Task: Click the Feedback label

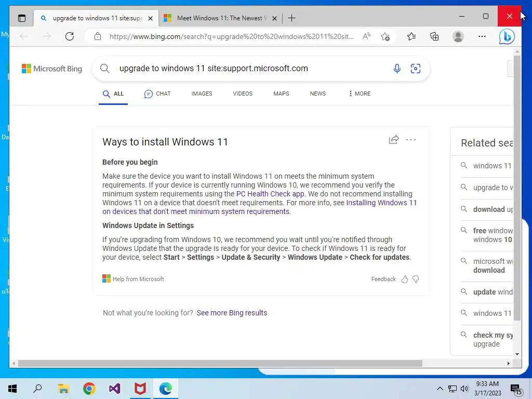Action: pos(383,279)
